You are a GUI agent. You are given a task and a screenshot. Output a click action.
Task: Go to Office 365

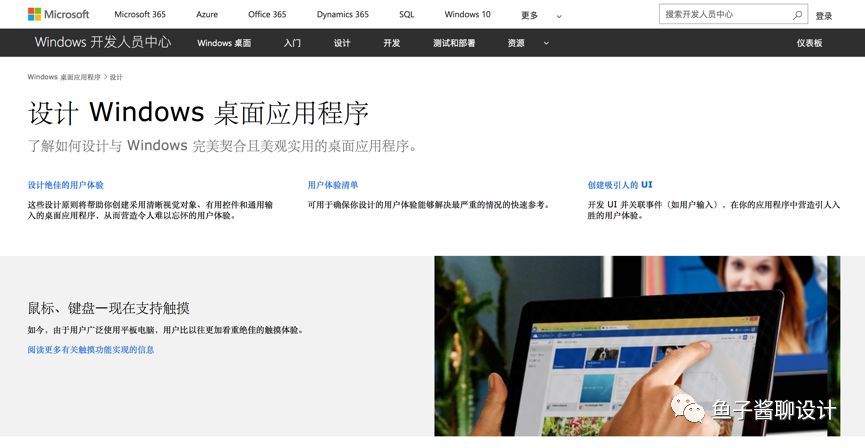click(x=267, y=15)
